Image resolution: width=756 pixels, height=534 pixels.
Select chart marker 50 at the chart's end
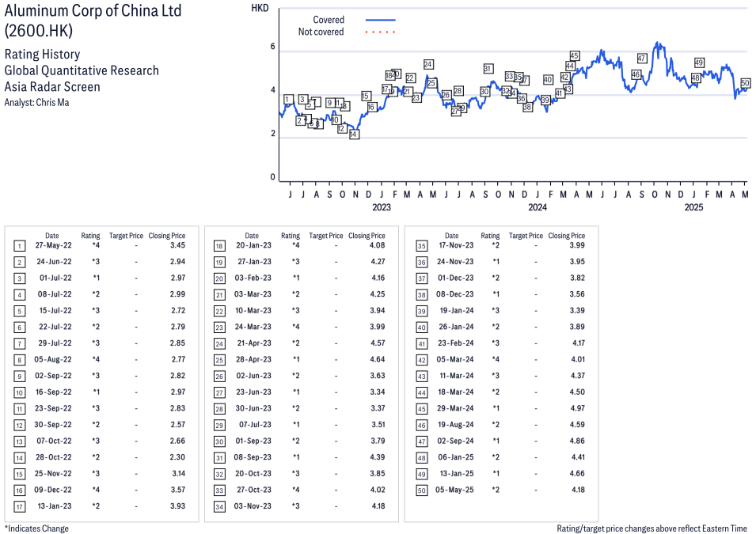tap(745, 83)
